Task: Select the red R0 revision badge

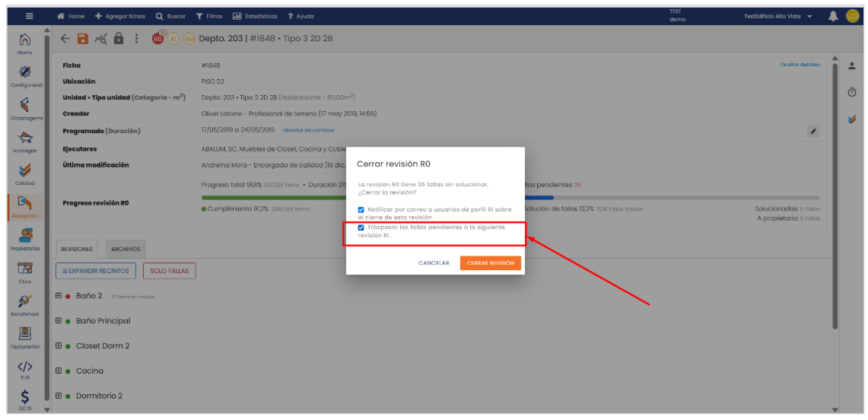Action: pos(158,39)
